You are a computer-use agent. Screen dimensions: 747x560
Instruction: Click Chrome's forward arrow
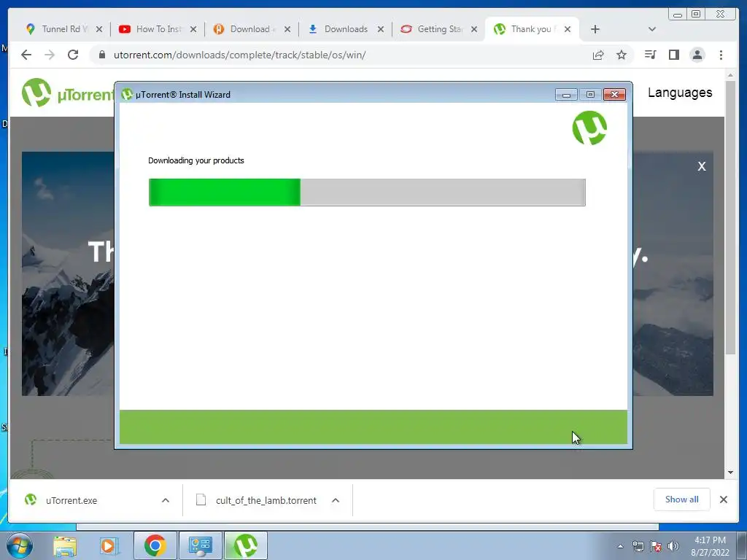tap(50, 55)
